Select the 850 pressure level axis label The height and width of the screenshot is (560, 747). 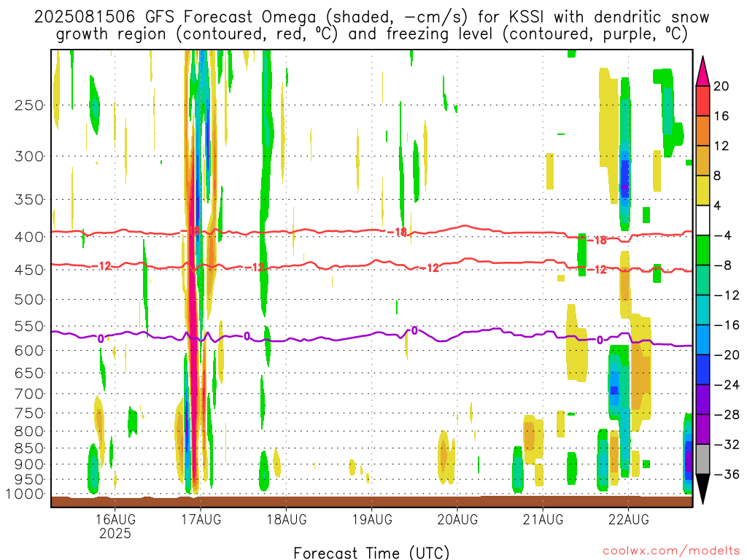click(29, 448)
